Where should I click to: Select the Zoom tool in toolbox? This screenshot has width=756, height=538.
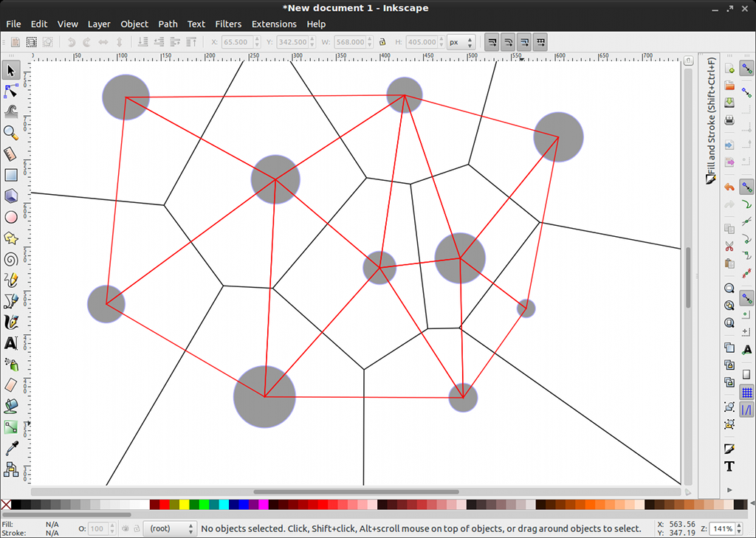point(11,133)
